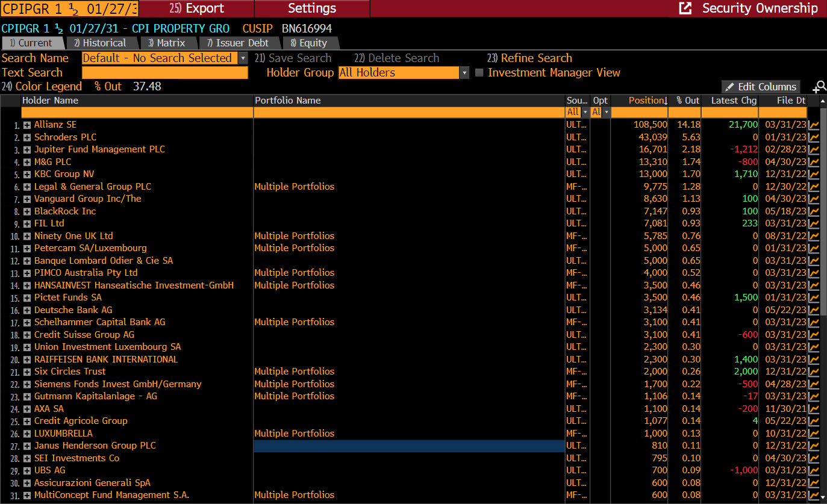Open chart icon for Legal & General Group PLC
827x504 pixels.
(814, 187)
